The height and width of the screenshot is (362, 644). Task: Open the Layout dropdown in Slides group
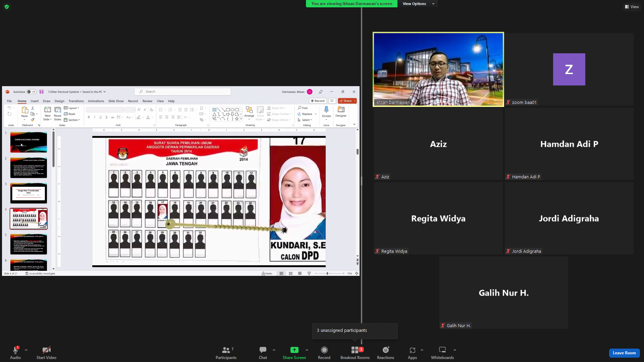71,108
